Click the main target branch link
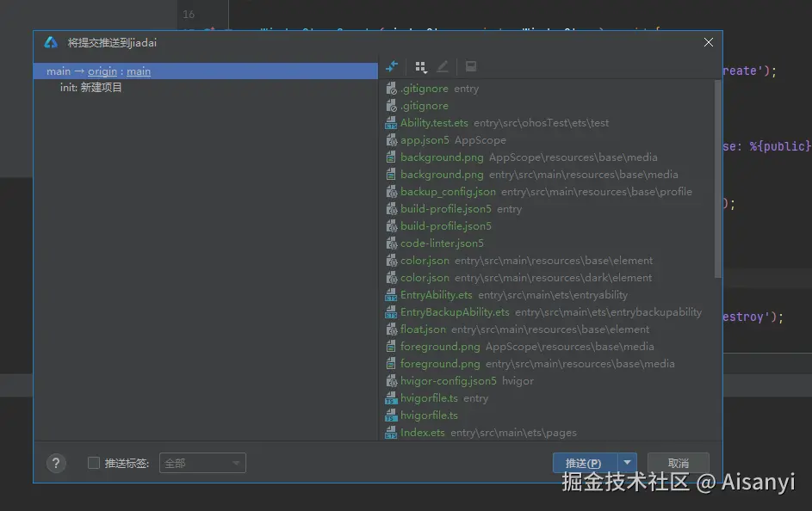Image resolution: width=812 pixels, height=511 pixels. pyautogui.click(x=139, y=71)
